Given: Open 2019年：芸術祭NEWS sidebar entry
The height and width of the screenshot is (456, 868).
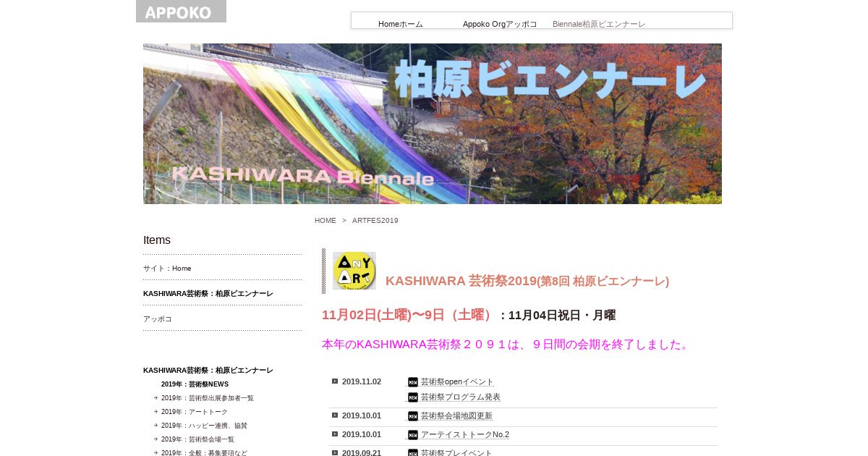Looking at the screenshot, I should tap(195, 384).
